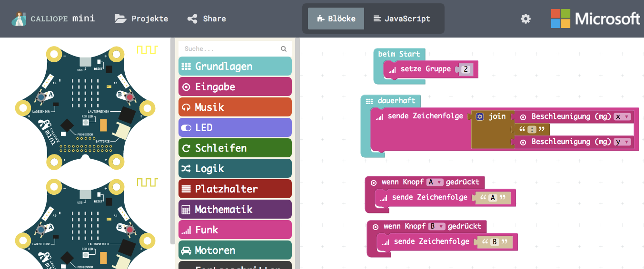The image size is (644, 269).
Task: Click the Share button
Action: point(207,19)
